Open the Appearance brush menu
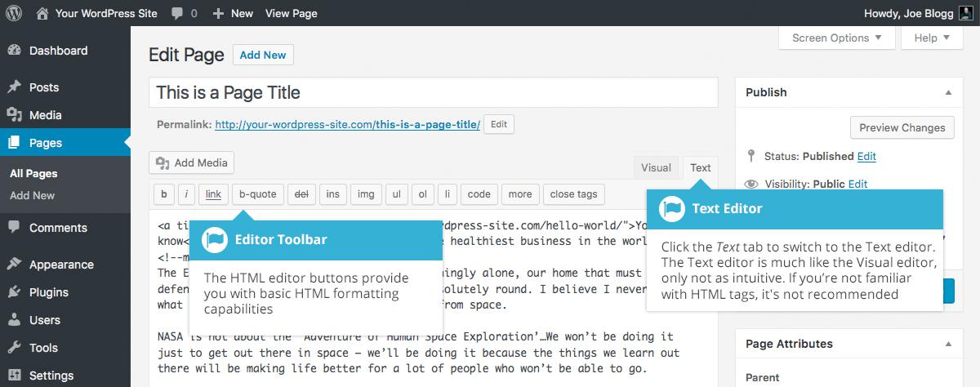This screenshot has height=387, width=980. pyautogui.click(x=14, y=265)
